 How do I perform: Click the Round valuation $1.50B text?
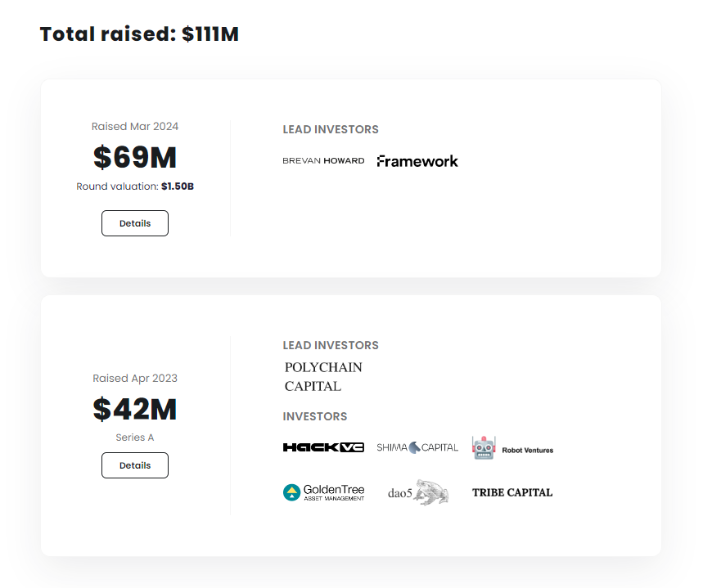click(x=135, y=186)
